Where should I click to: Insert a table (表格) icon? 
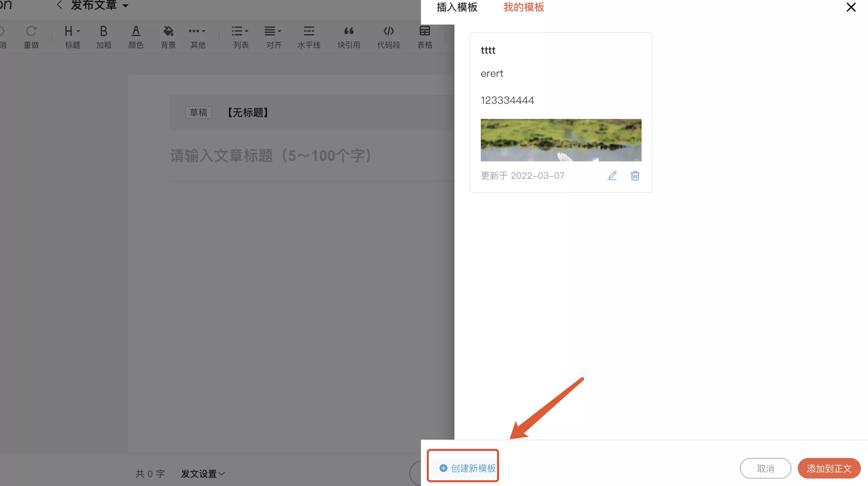click(x=424, y=36)
